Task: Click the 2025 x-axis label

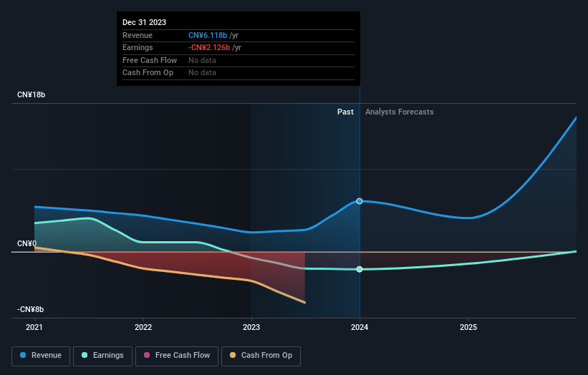Action: click(x=468, y=328)
